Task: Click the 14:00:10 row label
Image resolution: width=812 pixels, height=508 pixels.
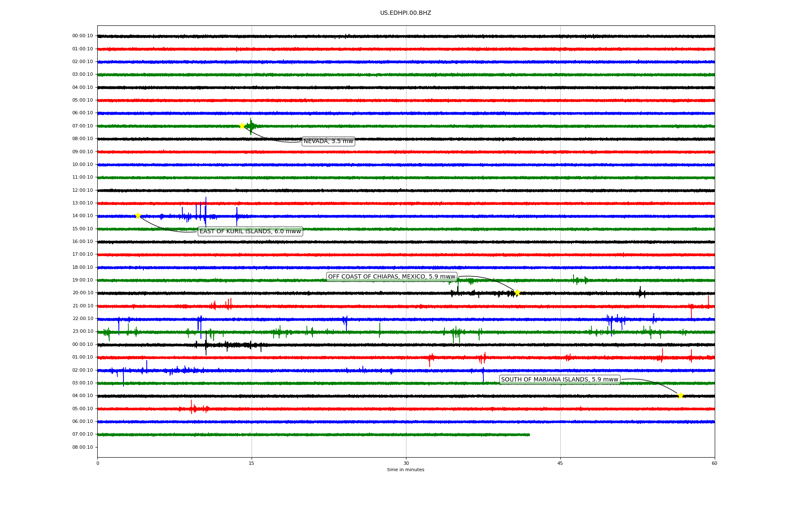Action: coord(82,216)
